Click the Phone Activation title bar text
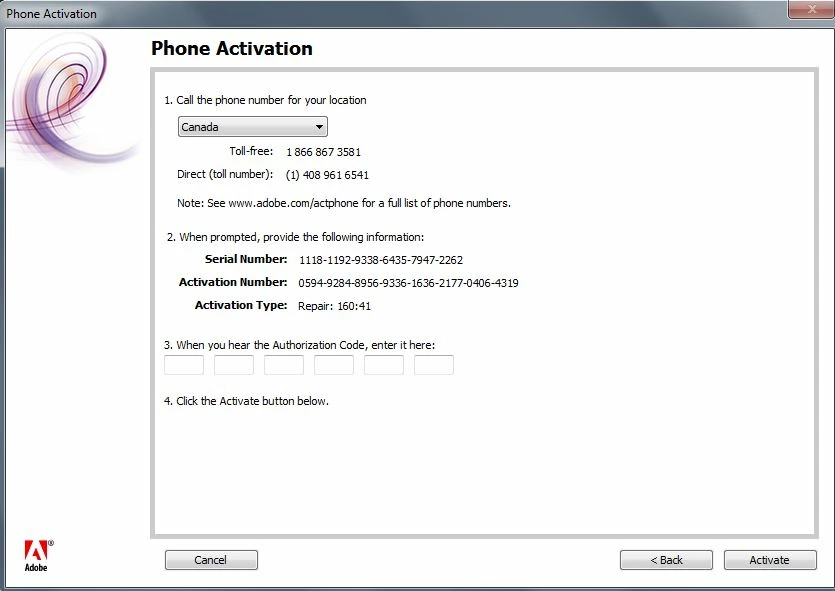835x591 pixels. [52, 14]
